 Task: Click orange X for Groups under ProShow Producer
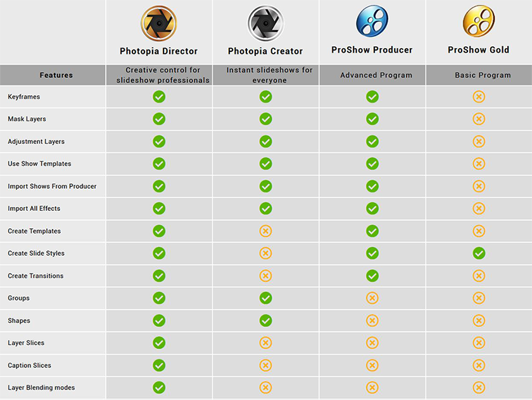tap(372, 298)
